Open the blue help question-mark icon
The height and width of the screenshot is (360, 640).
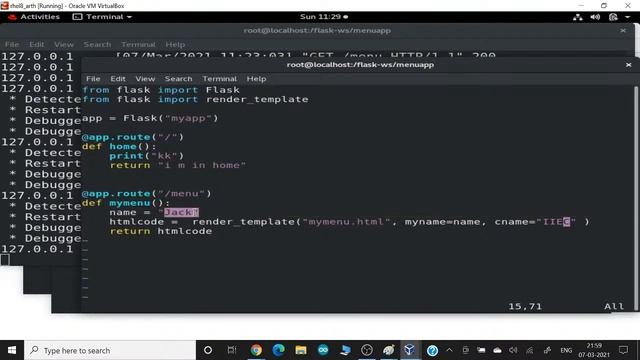pyautogui.click(x=432, y=350)
